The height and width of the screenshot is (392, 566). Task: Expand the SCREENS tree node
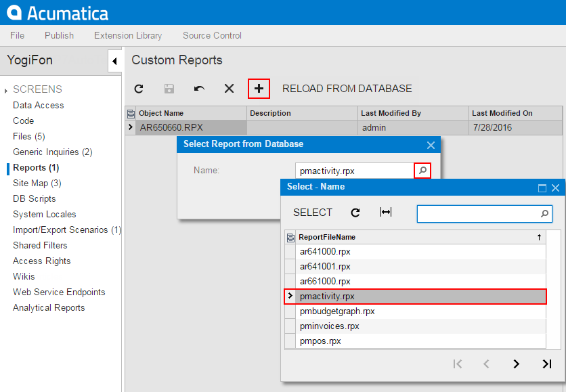[x=7, y=90]
